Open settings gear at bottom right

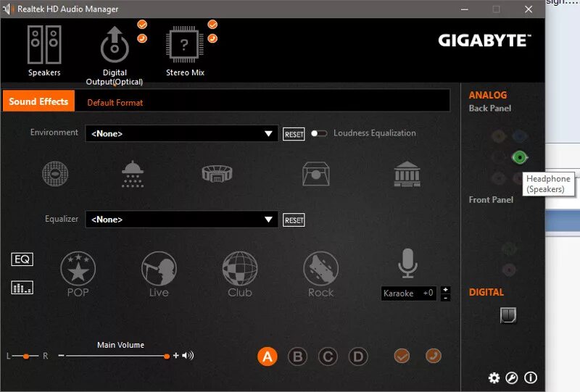pos(494,378)
